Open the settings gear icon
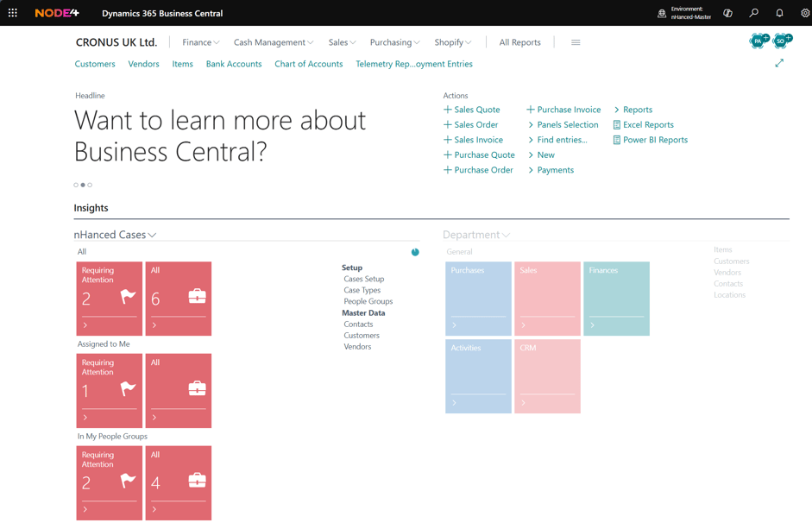812x529 pixels. click(x=805, y=13)
